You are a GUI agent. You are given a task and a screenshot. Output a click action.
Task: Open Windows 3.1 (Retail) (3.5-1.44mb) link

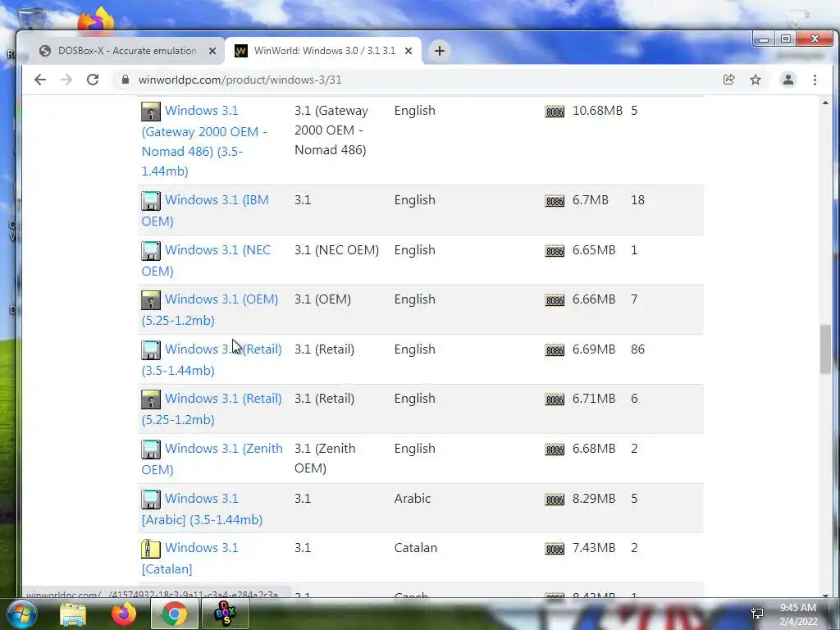[212, 359]
